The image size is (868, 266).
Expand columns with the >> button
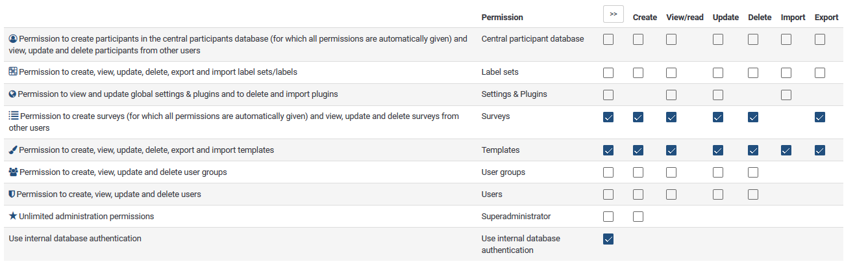613,14
